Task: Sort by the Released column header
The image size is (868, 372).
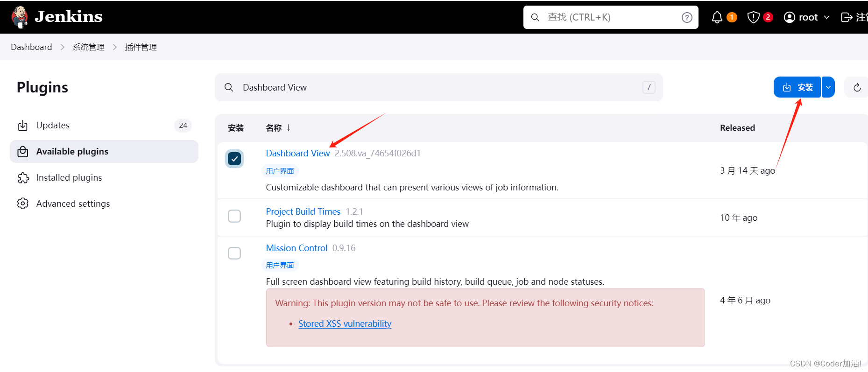Action: [737, 128]
